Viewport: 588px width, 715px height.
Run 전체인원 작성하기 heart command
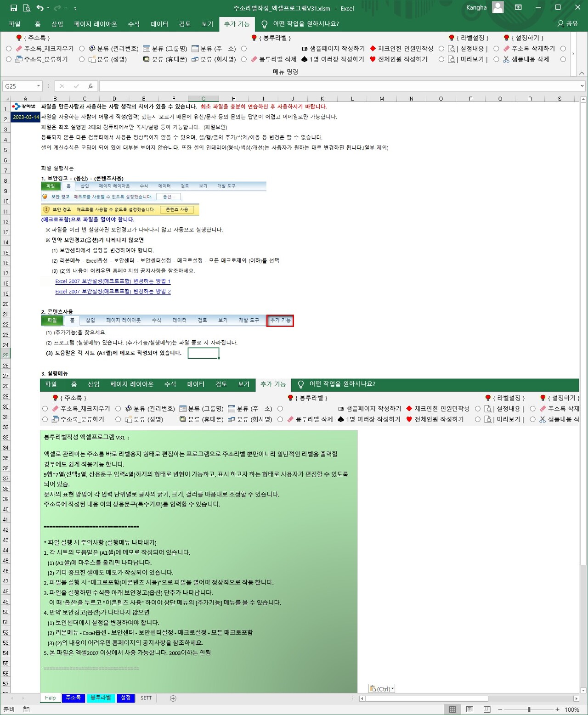398,59
